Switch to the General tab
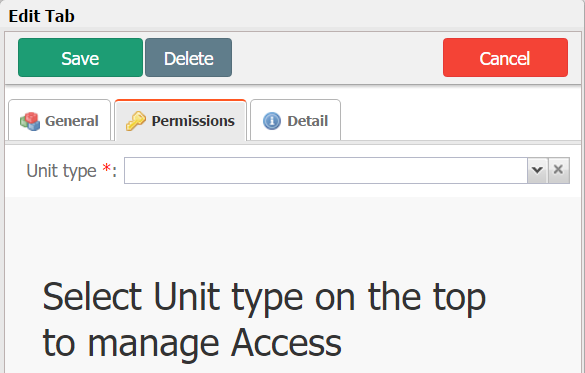The image size is (585, 373). coord(60,120)
